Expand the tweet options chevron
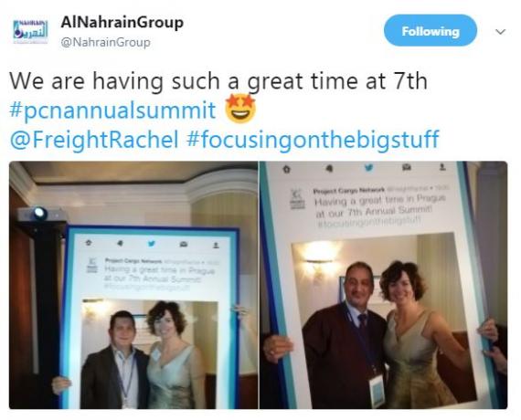Viewport: 521px width, 420px height. pos(500,32)
